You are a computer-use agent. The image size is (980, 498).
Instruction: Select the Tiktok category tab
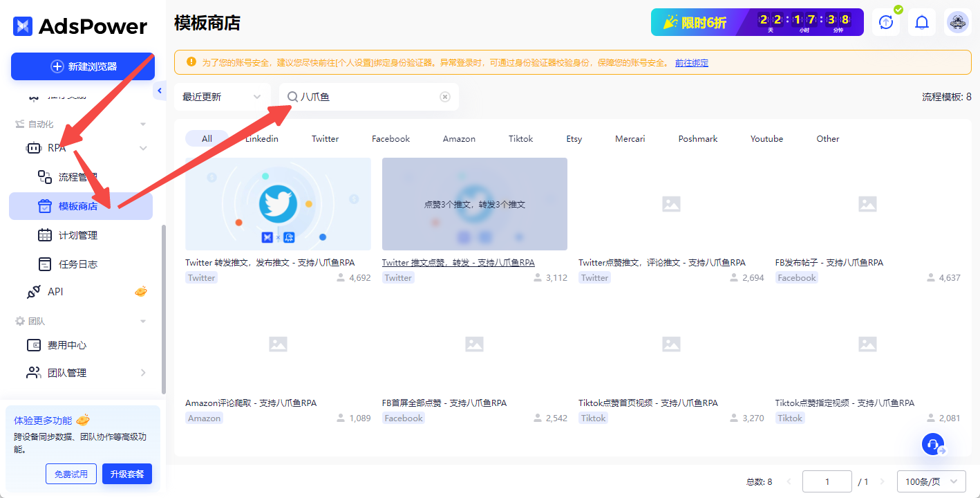[x=520, y=138]
